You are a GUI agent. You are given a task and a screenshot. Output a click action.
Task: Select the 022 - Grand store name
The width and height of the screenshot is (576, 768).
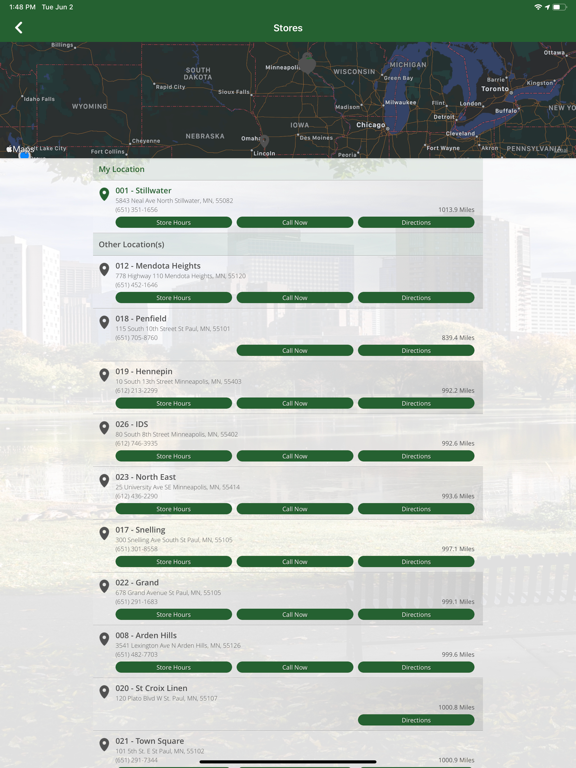coord(137,583)
